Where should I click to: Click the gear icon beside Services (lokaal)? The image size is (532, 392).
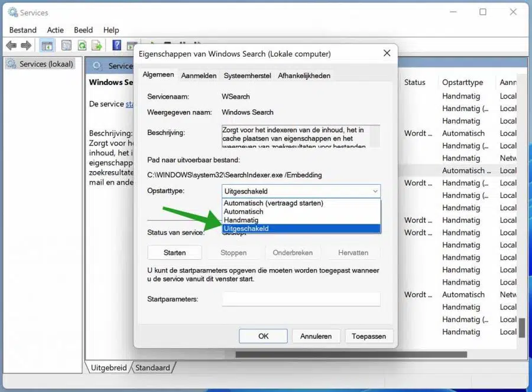[x=12, y=64]
